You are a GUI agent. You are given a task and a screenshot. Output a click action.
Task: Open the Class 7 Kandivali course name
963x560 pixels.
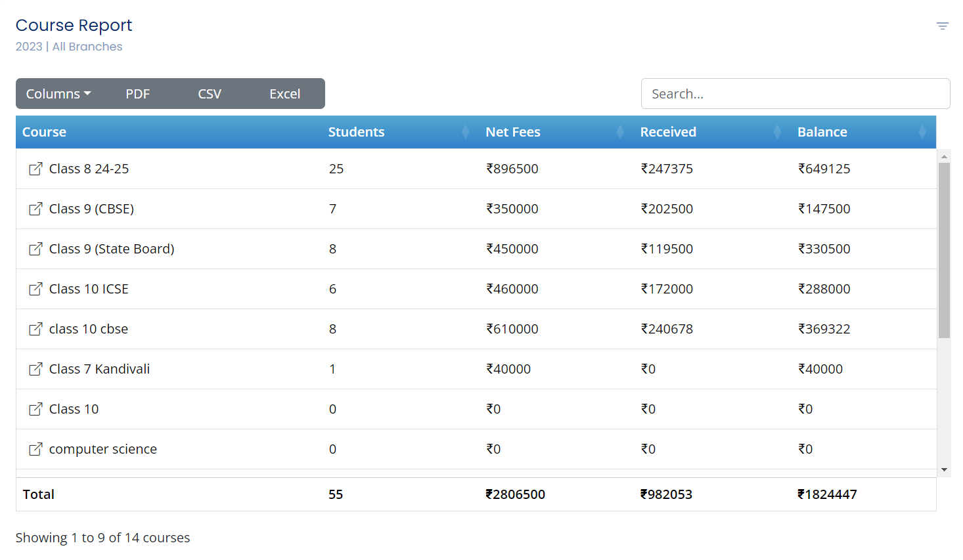pyautogui.click(x=99, y=369)
